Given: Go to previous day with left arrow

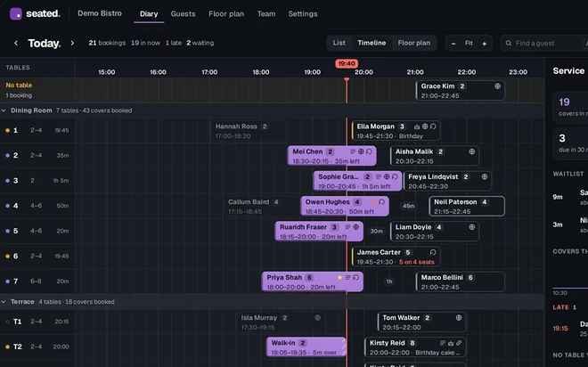Looking at the screenshot, I should click(16, 43).
